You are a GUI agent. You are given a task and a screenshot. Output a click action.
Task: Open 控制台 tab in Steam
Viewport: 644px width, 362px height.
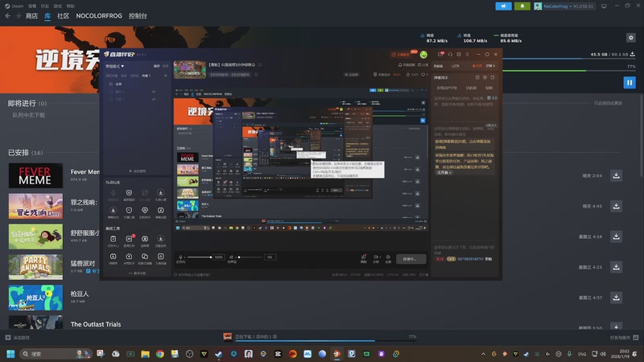pyautogui.click(x=138, y=15)
